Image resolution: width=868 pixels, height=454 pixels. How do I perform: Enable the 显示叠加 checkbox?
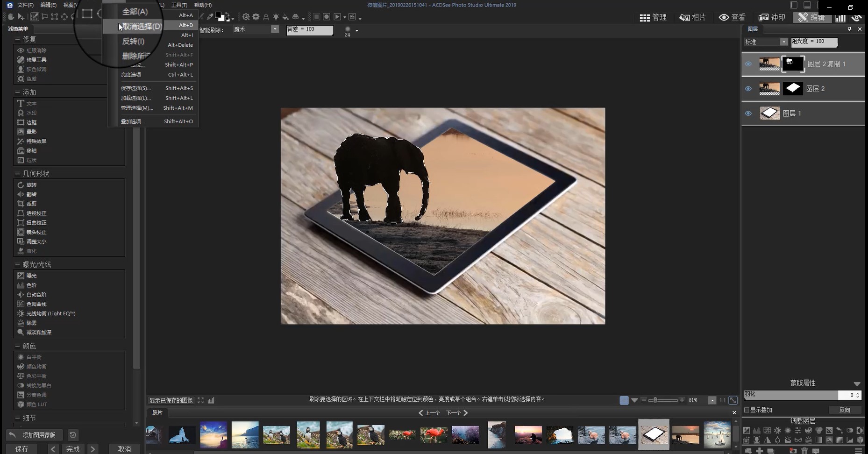click(747, 410)
